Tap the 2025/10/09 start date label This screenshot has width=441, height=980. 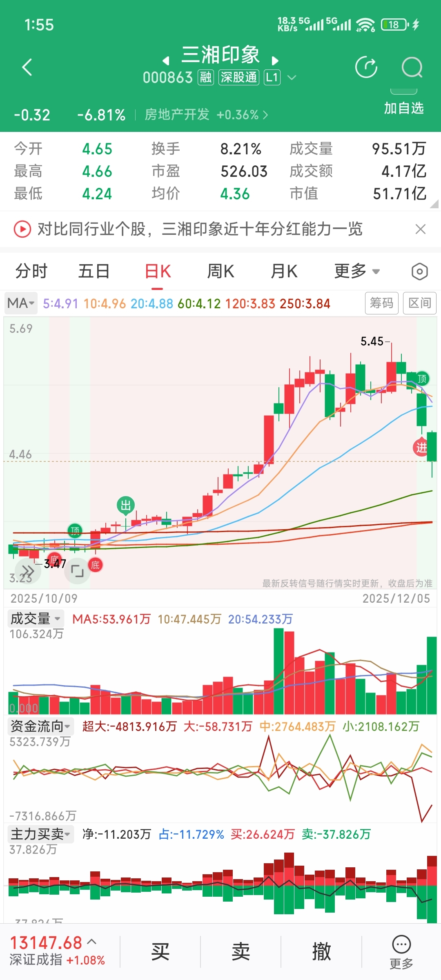(44, 599)
